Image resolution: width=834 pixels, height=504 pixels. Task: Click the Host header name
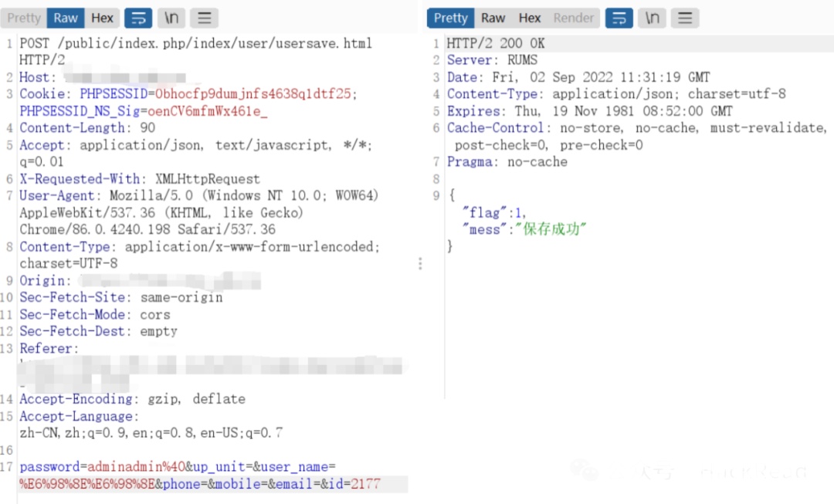34,77
